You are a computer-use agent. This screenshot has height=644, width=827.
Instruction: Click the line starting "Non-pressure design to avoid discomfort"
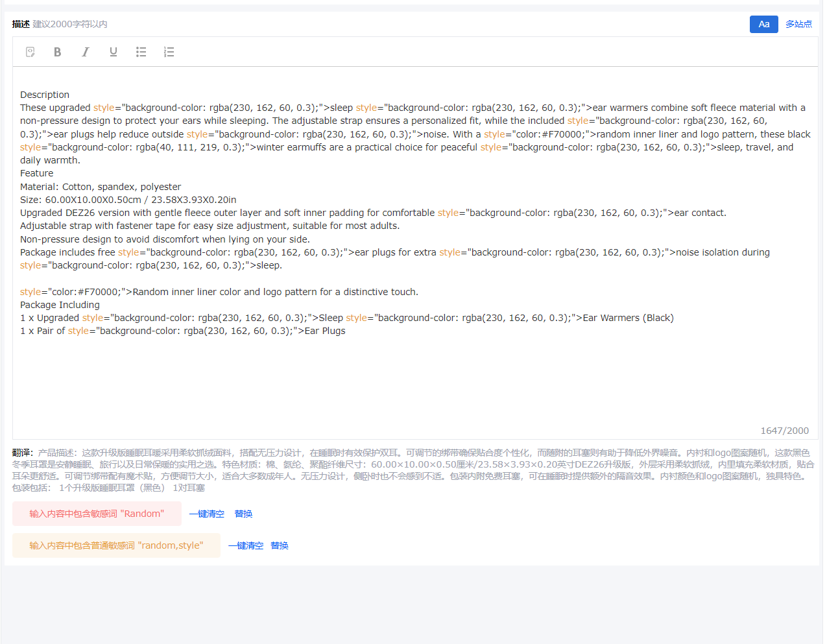tap(165, 239)
